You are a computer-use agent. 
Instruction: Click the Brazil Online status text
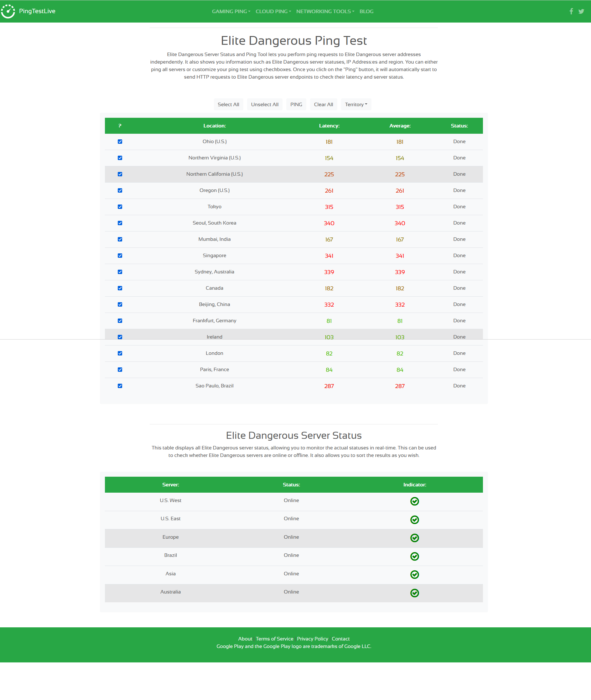coord(291,555)
